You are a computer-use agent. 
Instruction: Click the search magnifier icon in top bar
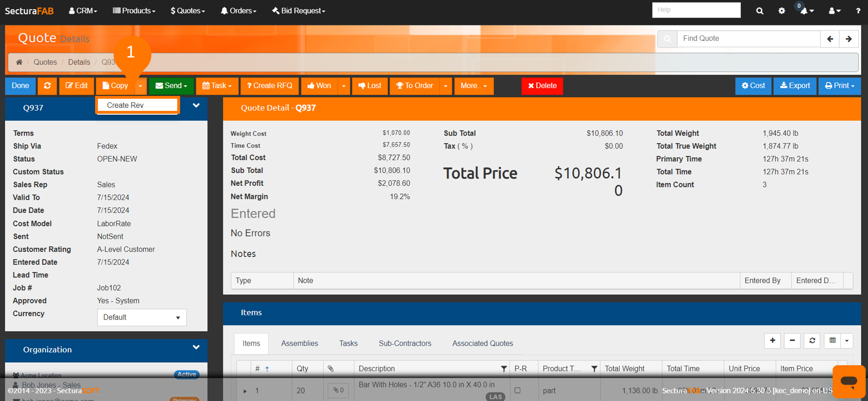(760, 11)
